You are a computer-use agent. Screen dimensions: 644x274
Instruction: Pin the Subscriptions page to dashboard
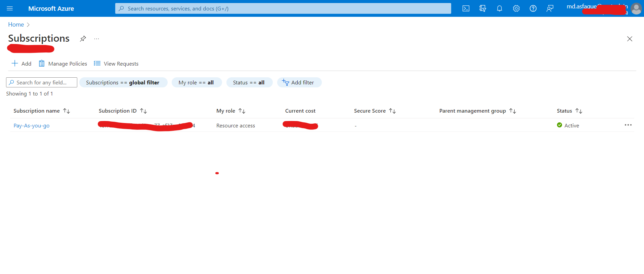point(83,39)
